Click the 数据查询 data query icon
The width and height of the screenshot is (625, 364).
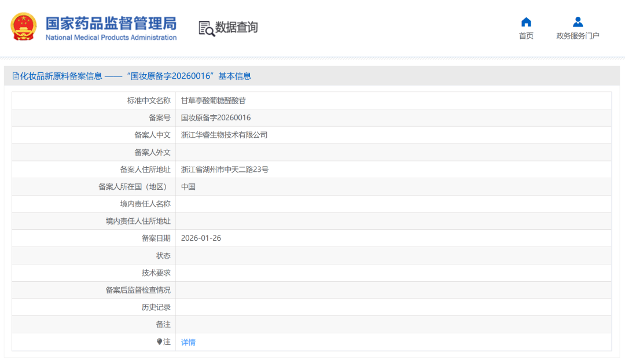pyautogui.click(x=206, y=27)
